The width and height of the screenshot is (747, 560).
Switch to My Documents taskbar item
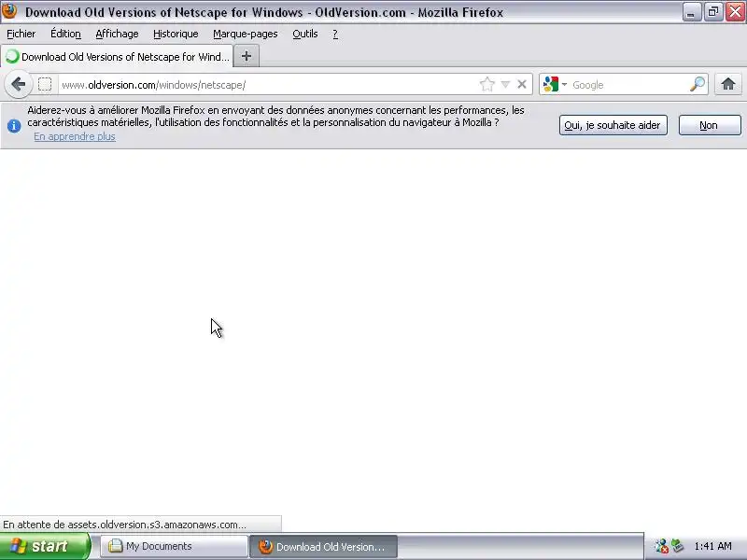click(174, 546)
